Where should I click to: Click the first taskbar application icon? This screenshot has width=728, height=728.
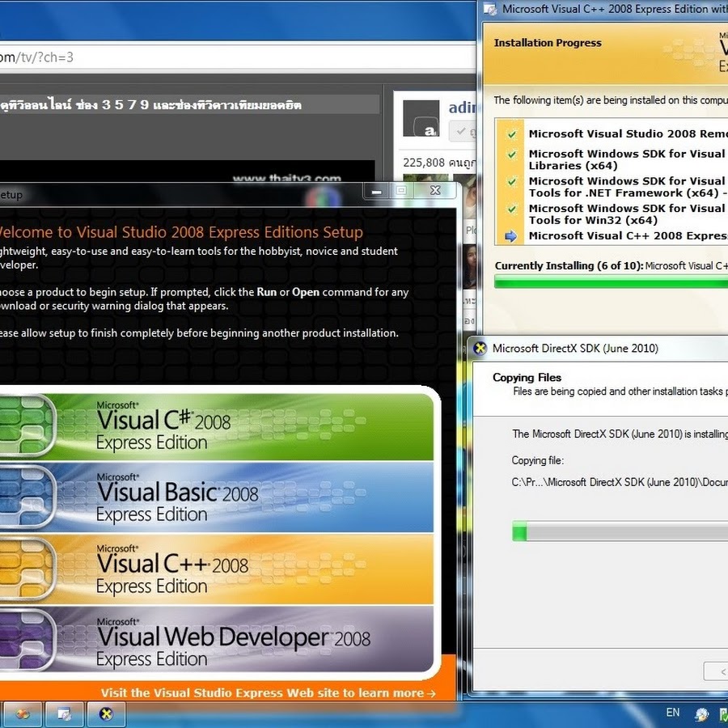pos(22,713)
